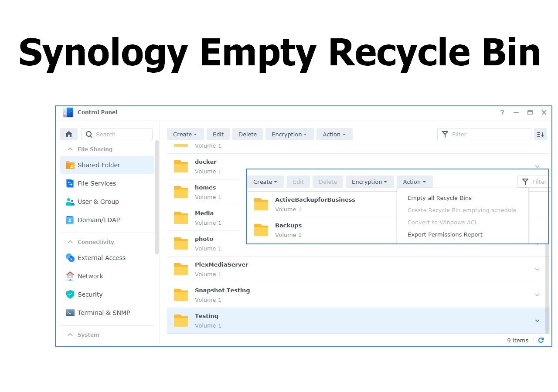Viewport: 558px width, 392px height.
Task: Select the Media folder icon
Action: pyautogui.click(x=181, y=218)
